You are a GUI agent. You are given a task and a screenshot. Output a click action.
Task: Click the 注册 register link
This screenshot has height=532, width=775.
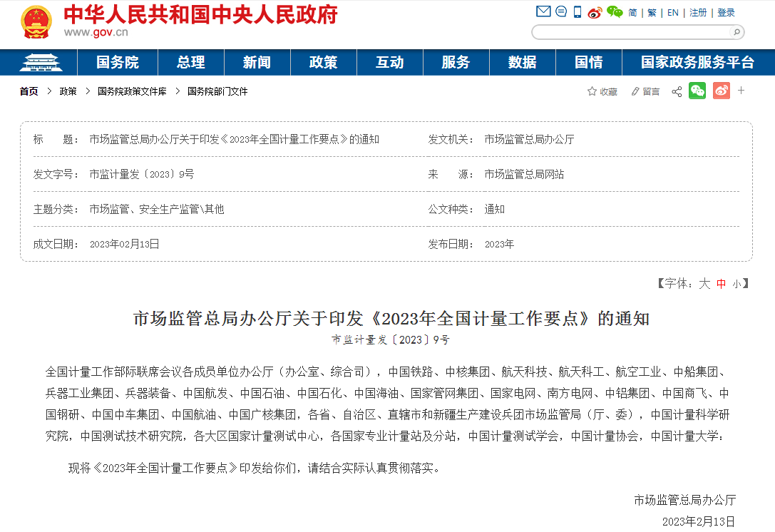[698, 13]
